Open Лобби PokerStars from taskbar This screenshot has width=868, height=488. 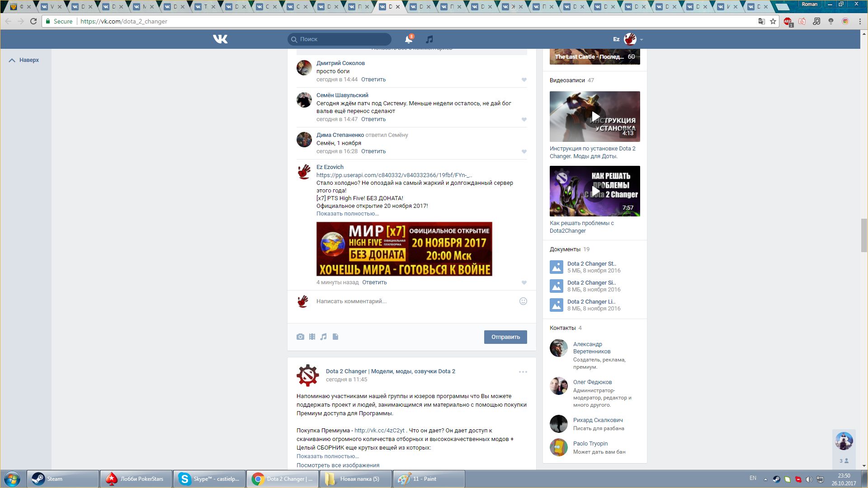pyautogui.click(x=136, y=479)
